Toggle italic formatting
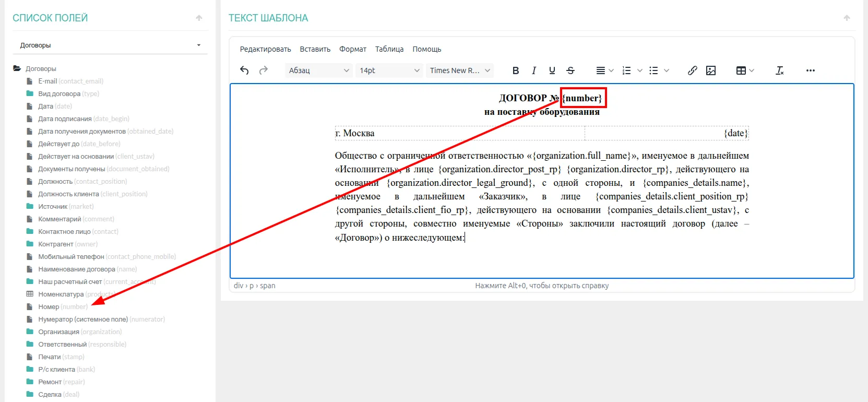 tap(534, 70)
